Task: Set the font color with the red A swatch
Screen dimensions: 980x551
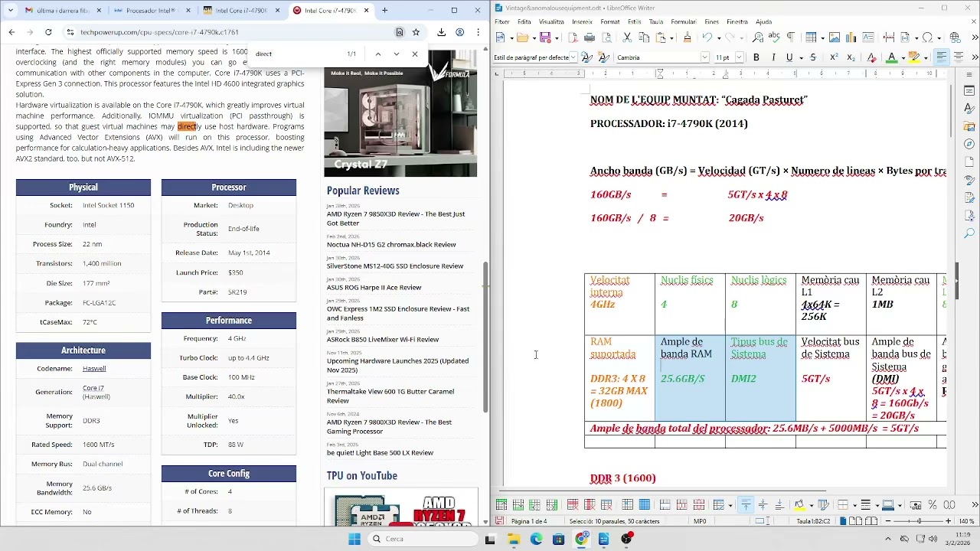Action: tap(891, 57)
